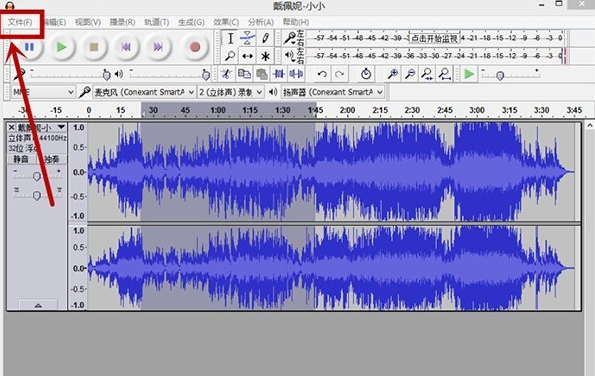
Task: Open the 视图(V) View menu
Action: pyautogui.click(x=88, y=22)
